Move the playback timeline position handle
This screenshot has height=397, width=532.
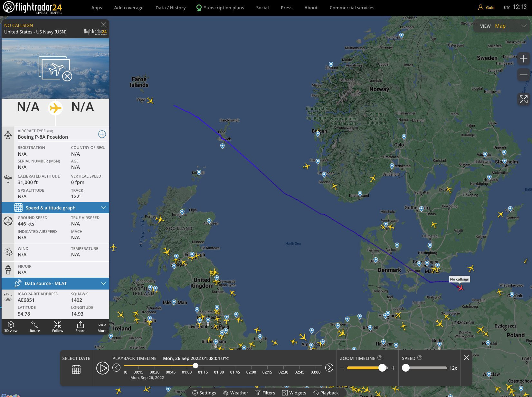point(195,365)
